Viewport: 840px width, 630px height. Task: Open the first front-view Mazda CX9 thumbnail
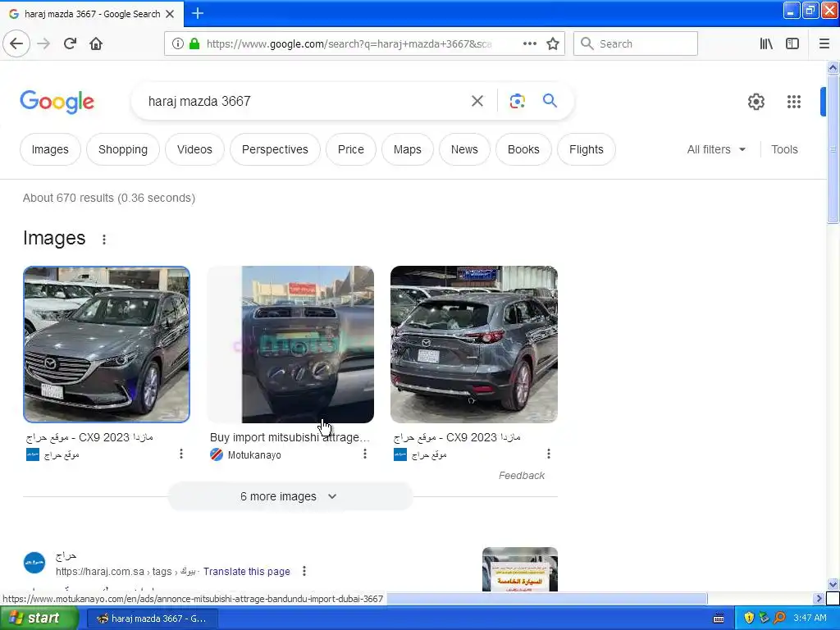[107, 345]
